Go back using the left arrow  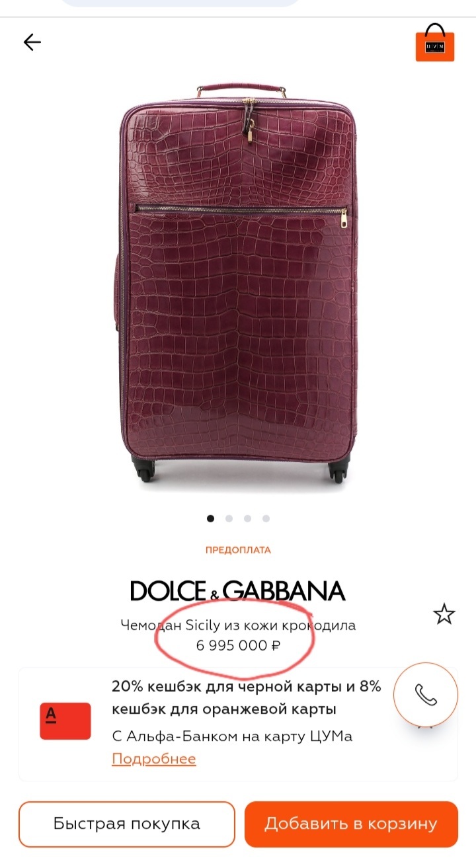pyautogui.click(x=32, y=42)
